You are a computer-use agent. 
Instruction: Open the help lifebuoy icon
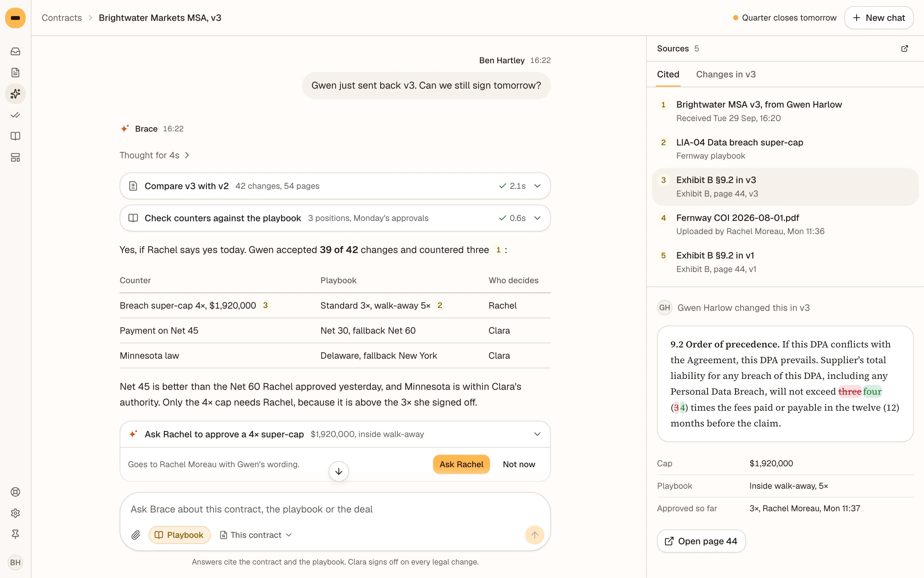point(15,492)
